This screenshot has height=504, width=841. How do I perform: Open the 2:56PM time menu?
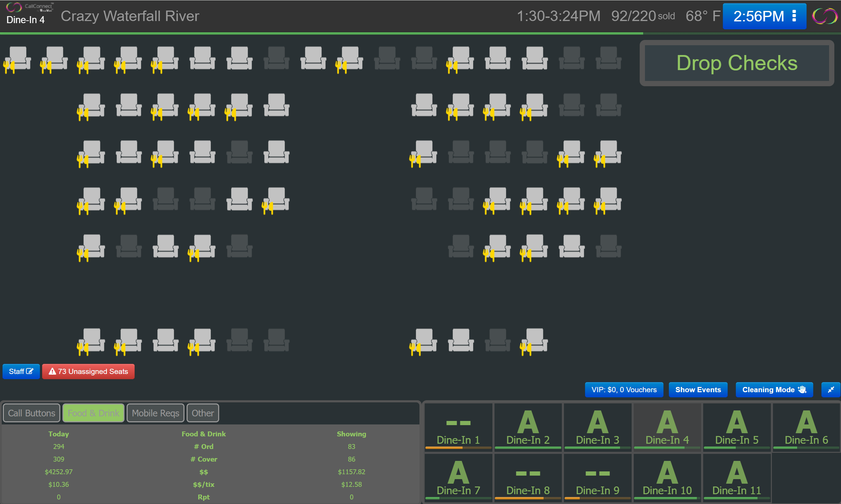point(758,16)
